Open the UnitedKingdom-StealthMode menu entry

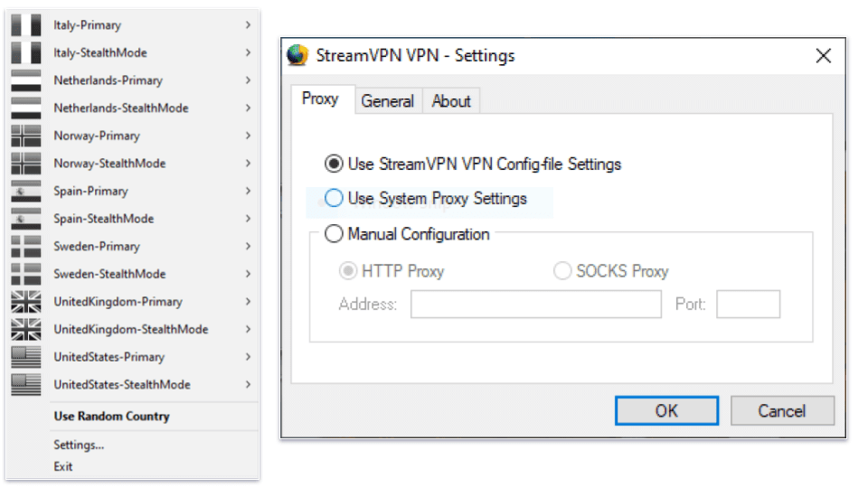click(x=133, y=329)
